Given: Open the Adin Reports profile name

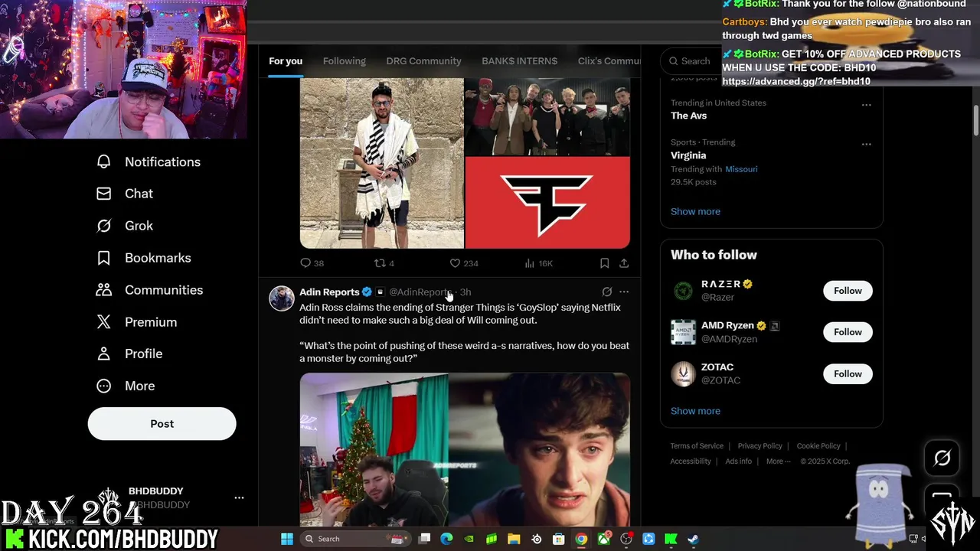Looking at the screenshot, I should tap(329, 292).
